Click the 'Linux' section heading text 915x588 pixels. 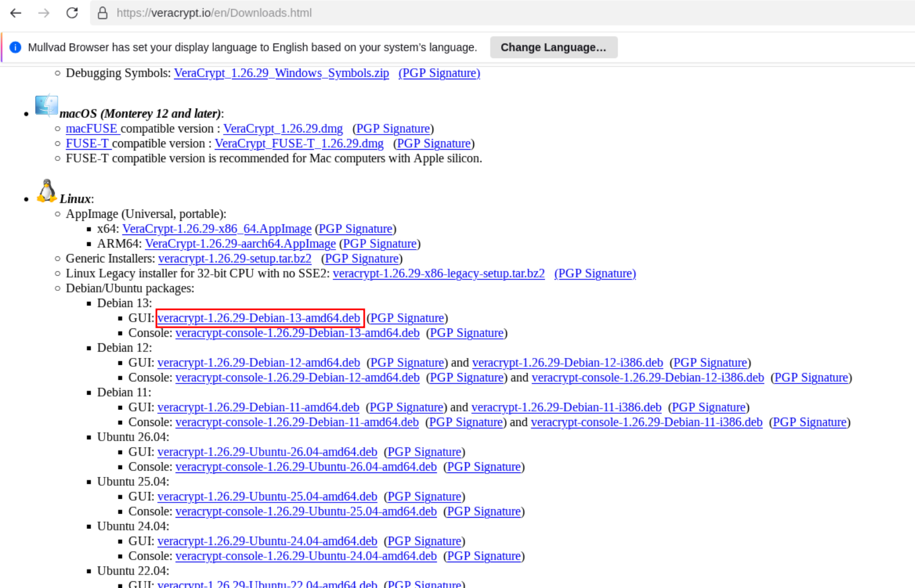point(75,199)
